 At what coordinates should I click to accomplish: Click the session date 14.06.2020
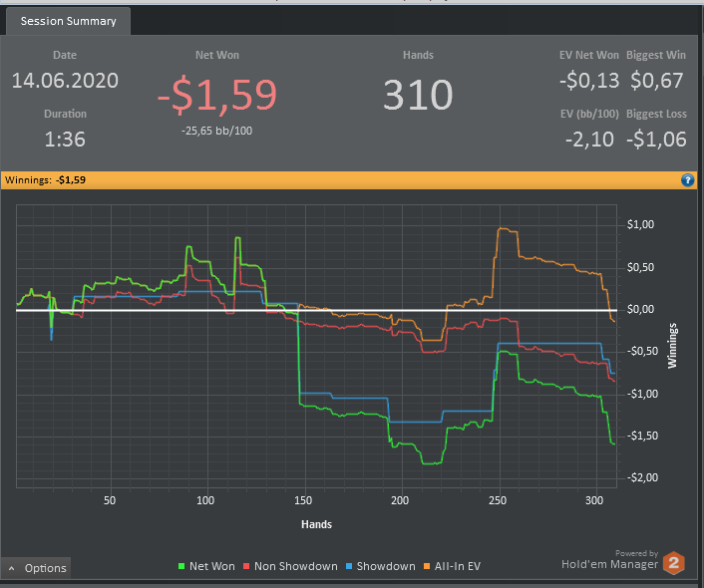tap(65, 81)
